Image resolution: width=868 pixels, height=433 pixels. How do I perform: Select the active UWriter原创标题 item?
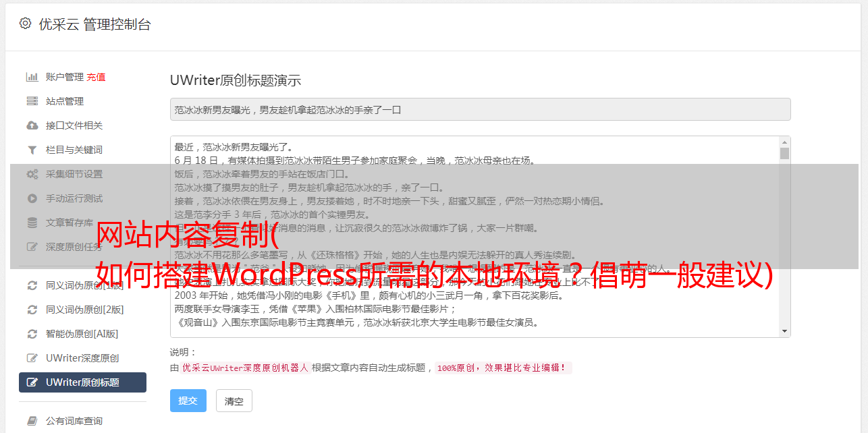pyautogui.click(x=82, y=382)
